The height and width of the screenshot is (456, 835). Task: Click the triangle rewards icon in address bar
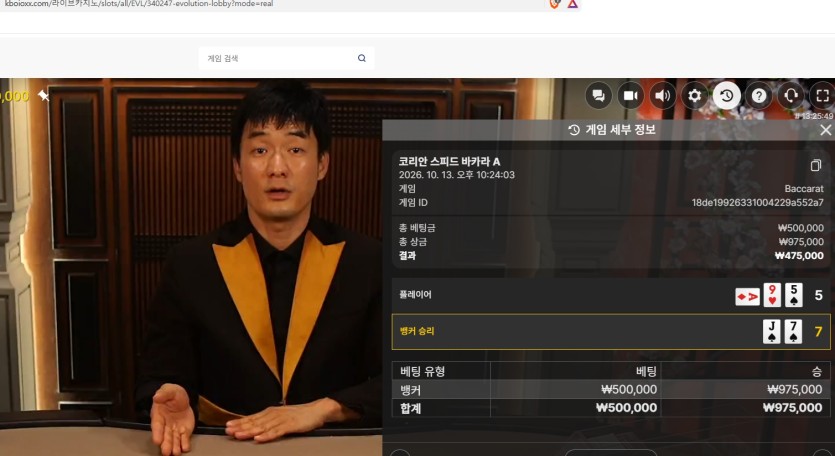573,4
